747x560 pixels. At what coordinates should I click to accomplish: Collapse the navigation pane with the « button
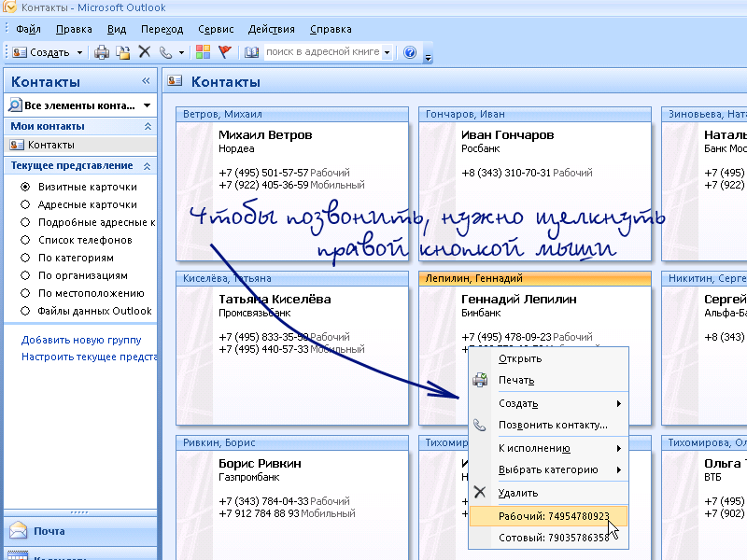(146, 81)
